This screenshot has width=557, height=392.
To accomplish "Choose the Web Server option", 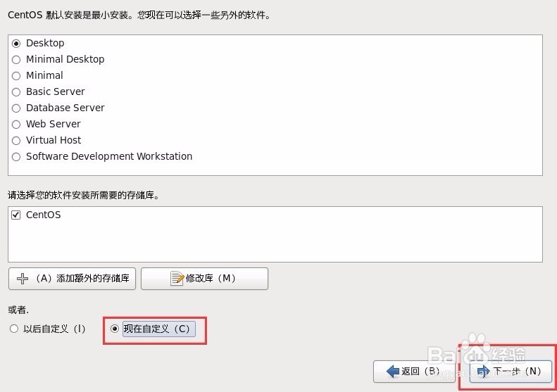I will pyautogui.click(x=16, y=125).
